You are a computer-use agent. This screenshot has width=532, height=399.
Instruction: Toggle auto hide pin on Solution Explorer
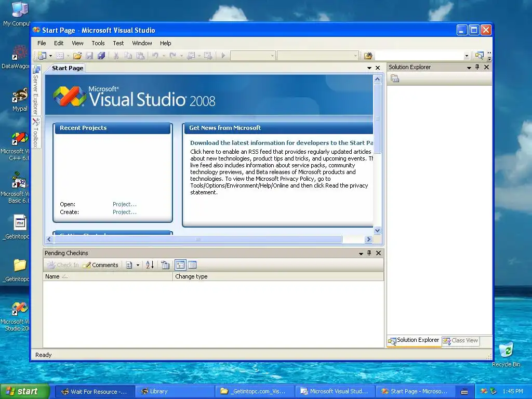(477, 67)
